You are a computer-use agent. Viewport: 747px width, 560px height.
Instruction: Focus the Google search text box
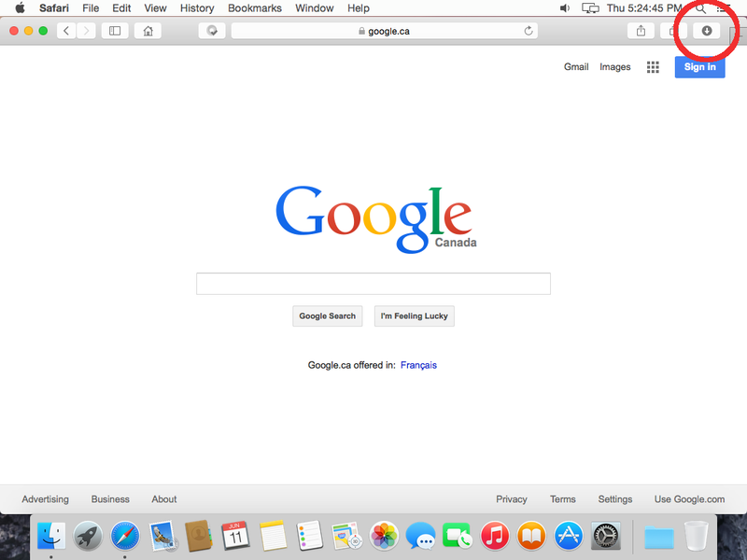tap(373, 284)
